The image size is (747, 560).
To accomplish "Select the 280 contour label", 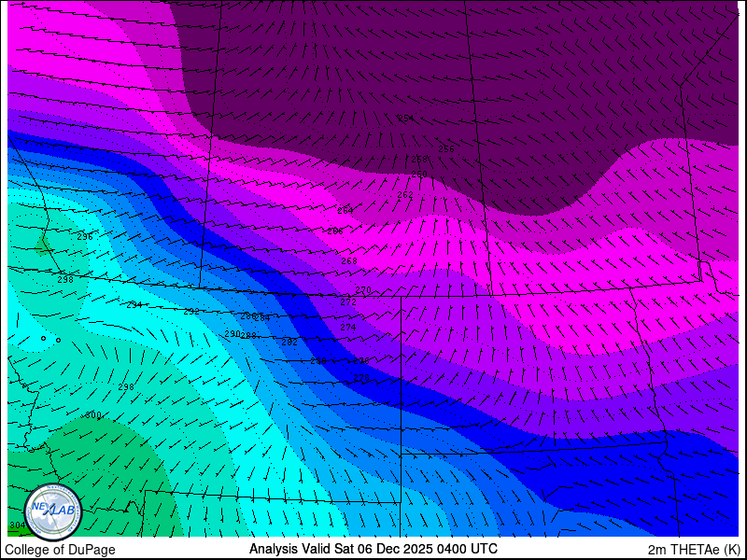I will (318, 361).
